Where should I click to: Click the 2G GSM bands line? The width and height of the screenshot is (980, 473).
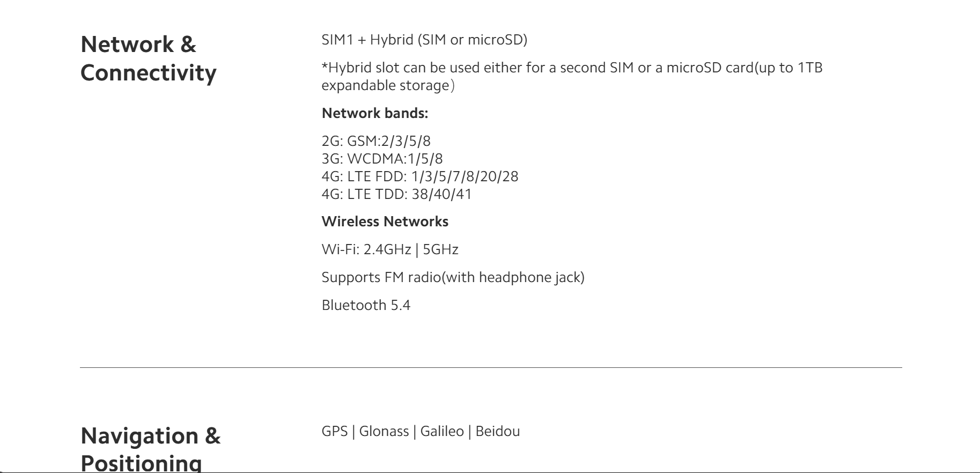point(376,141)
